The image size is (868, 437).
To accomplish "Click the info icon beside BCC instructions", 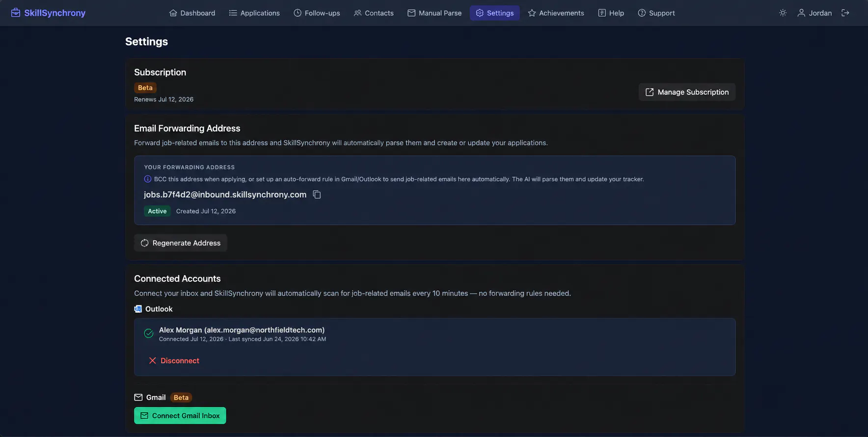I will point(147,179).
